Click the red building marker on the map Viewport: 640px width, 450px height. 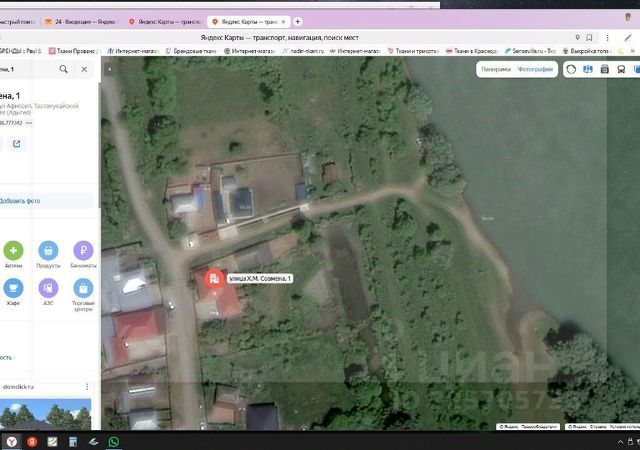214,279
